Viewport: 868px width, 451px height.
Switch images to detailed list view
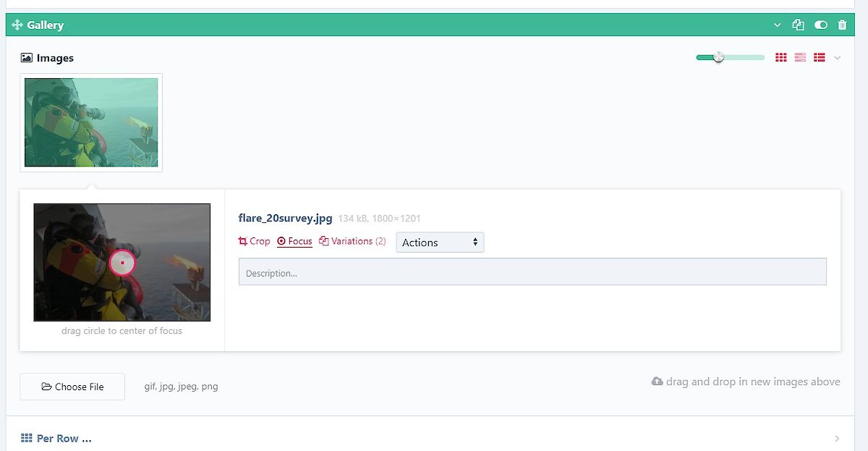point(820,57)
